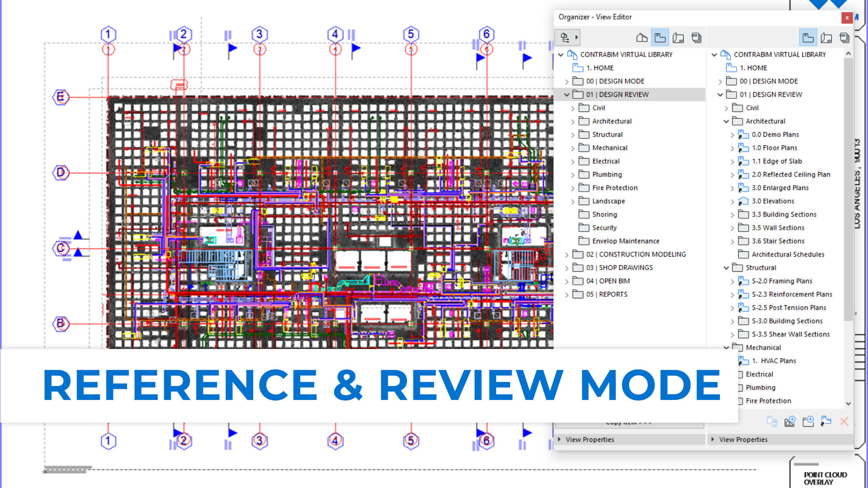This screenshot has height=488, width=868.
Task: Expand the S-2.0 Framing Plans folder
Action: click(x=732, y=281)
